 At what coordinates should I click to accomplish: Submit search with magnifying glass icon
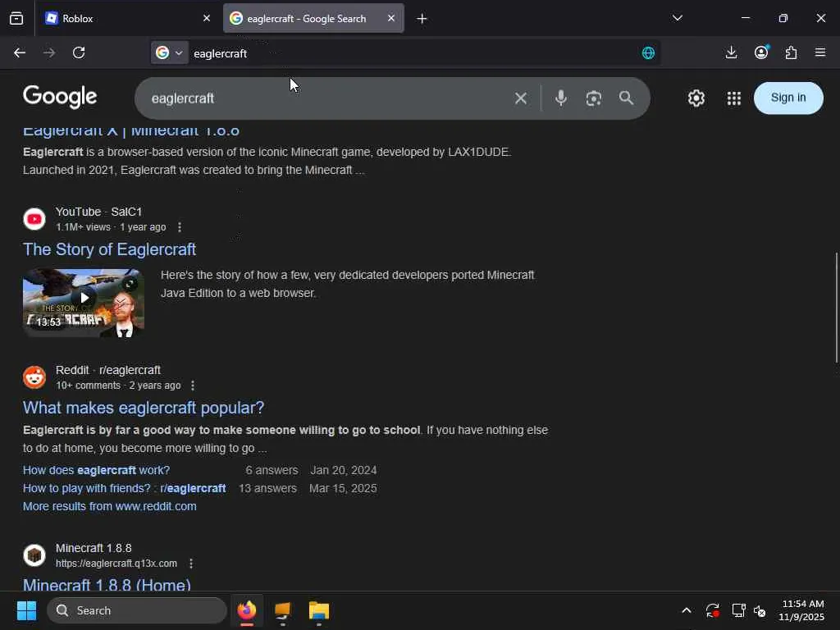tap(626, 98)
